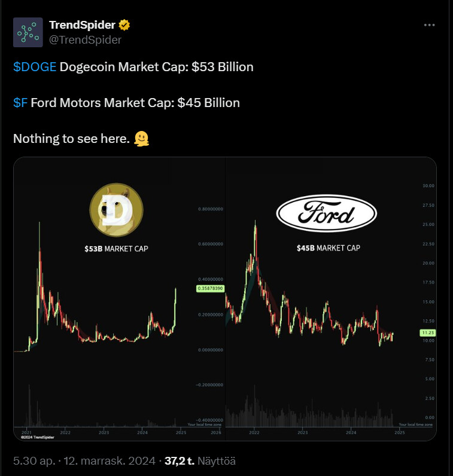453x476 pixels.
Task: Click the $45B MARKET CAP label
Action: 329,248
